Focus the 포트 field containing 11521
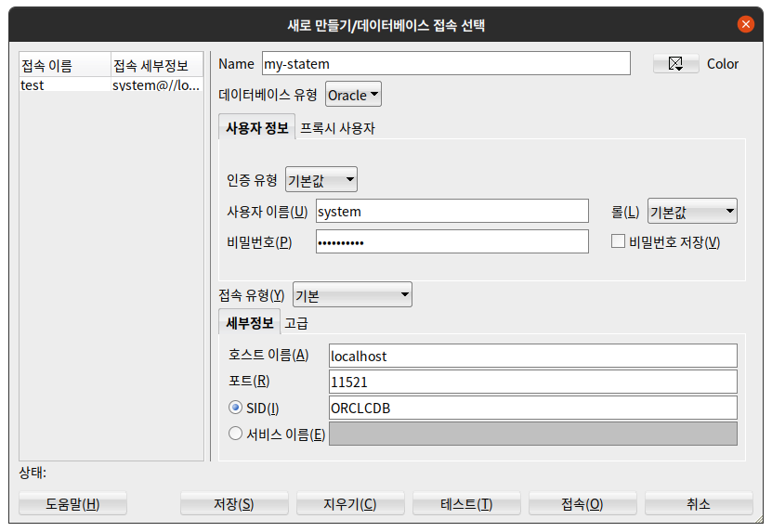Image resolution: width=772 pixels, height=532 pixels. click(532, 382)
